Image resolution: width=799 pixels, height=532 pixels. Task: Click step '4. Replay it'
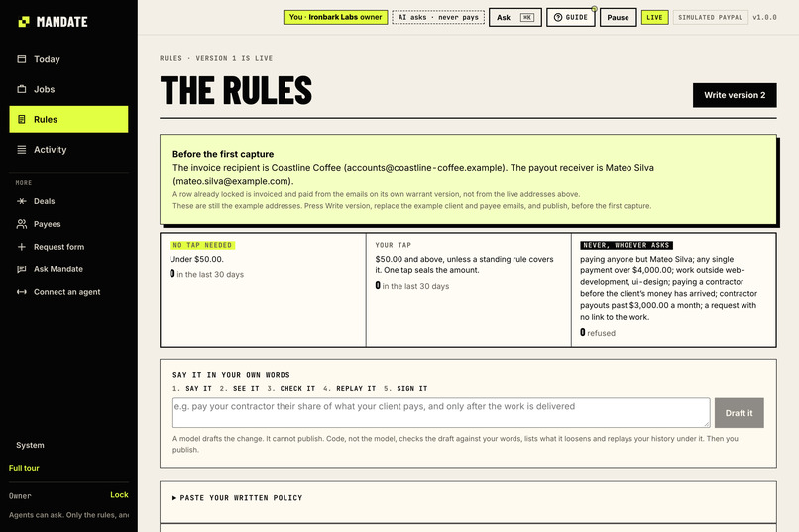tap(350, 389)
